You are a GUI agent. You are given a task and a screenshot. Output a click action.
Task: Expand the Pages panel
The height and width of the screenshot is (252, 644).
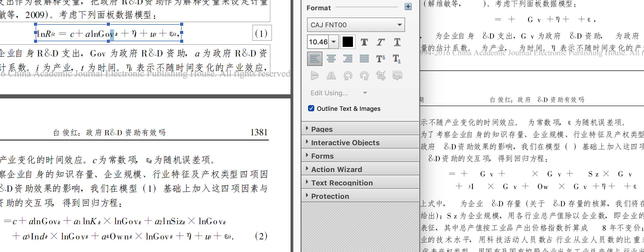[x=360, y=129]
